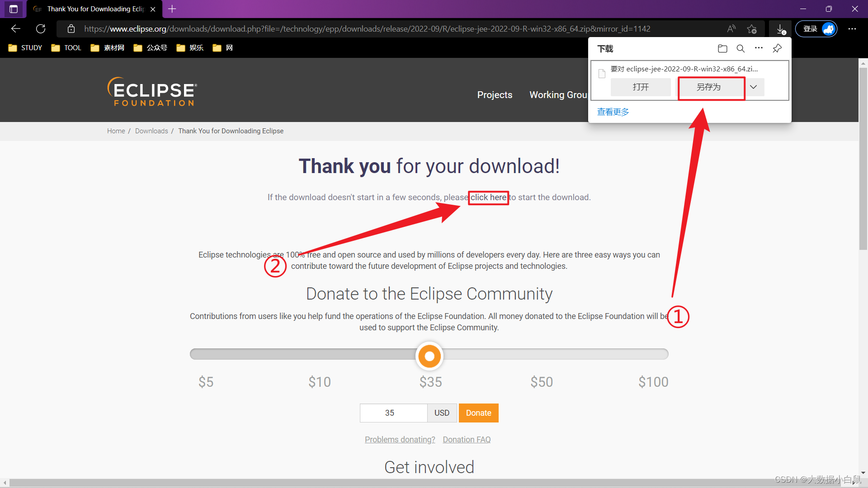Search downloads with magnifier icon
Screen dimensions: 868x488
(741, 48)
